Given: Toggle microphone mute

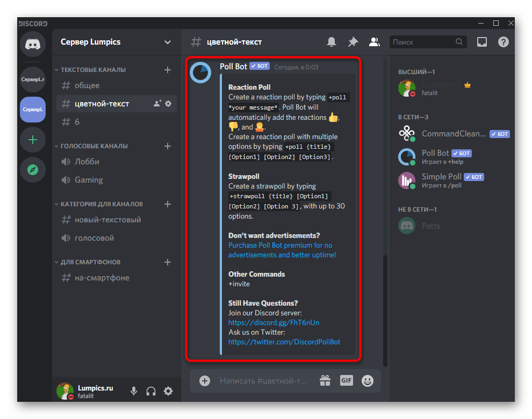Looking at the screenshot, I should (x=134, y=391).
